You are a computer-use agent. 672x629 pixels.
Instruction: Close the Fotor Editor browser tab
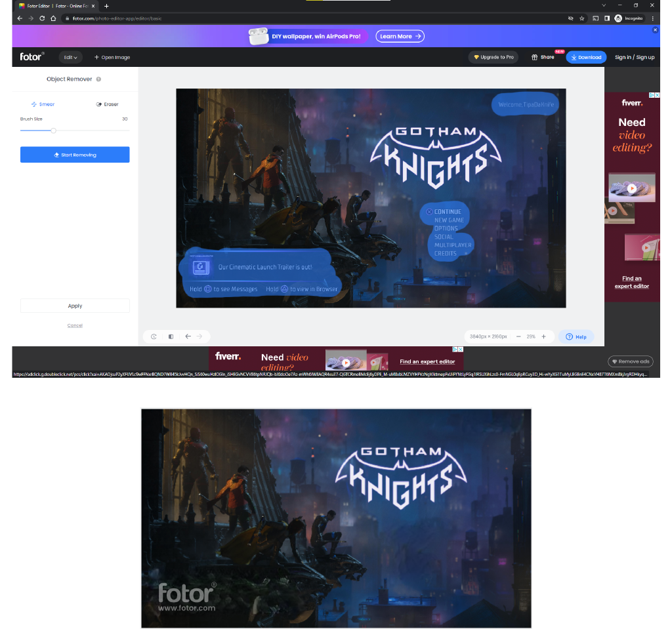[93, 6]
